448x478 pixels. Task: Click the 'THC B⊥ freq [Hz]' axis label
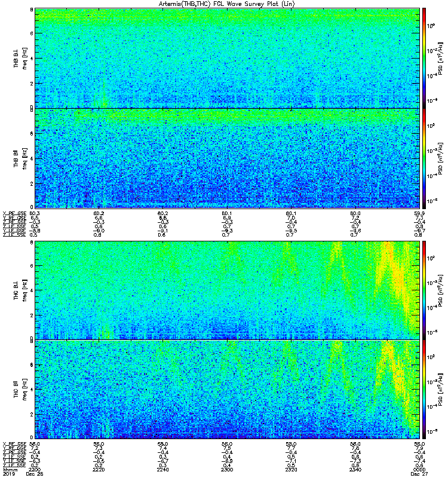[x=20, y=290]
